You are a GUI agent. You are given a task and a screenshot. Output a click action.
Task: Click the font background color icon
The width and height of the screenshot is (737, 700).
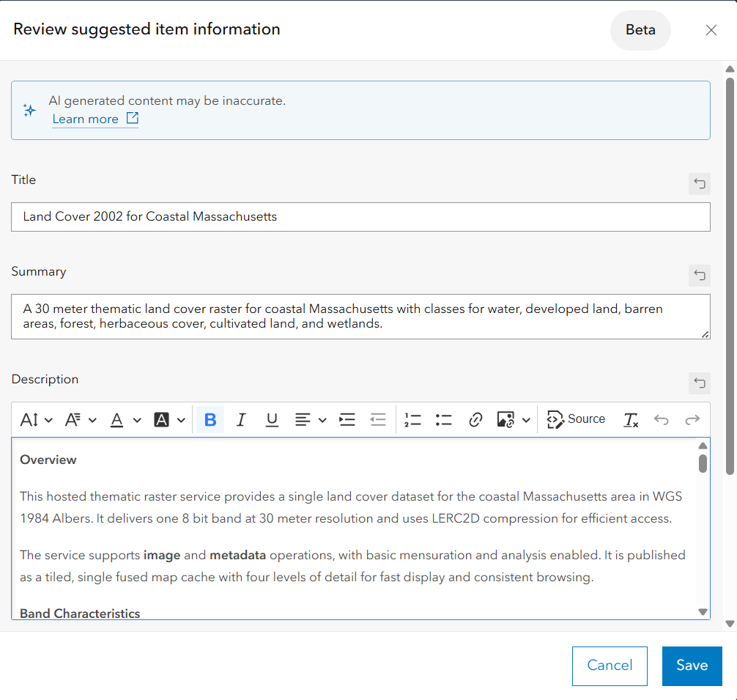(x=161, y=419)
